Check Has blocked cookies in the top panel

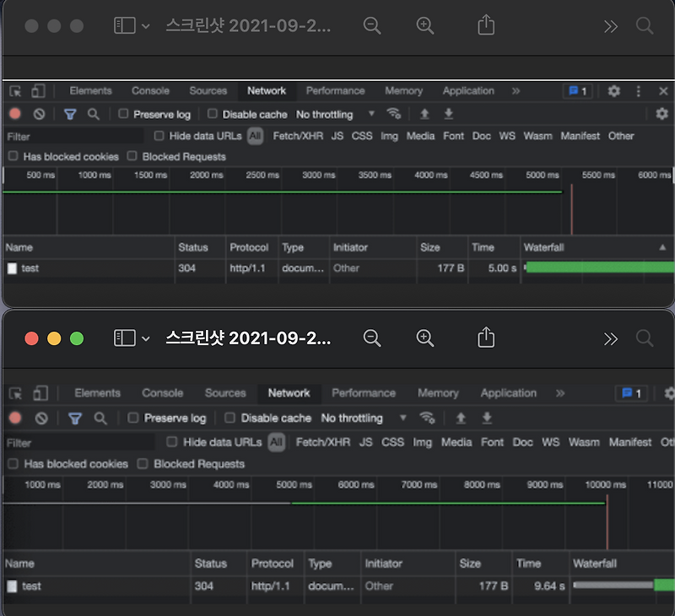click(x=13, y=156)
